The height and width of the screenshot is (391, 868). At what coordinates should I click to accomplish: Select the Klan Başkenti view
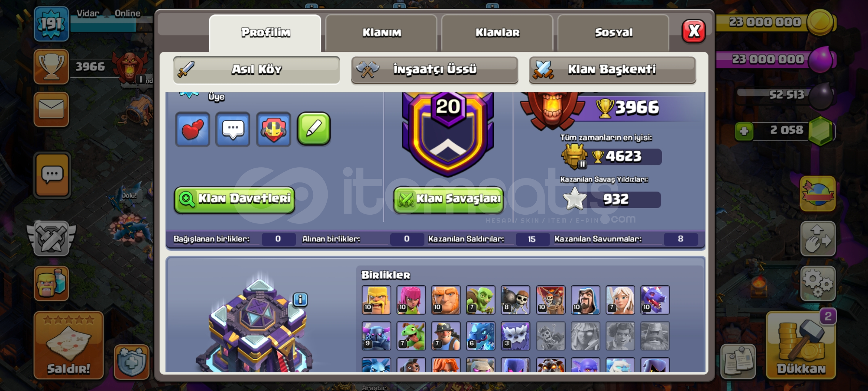[x=612, y=70]
